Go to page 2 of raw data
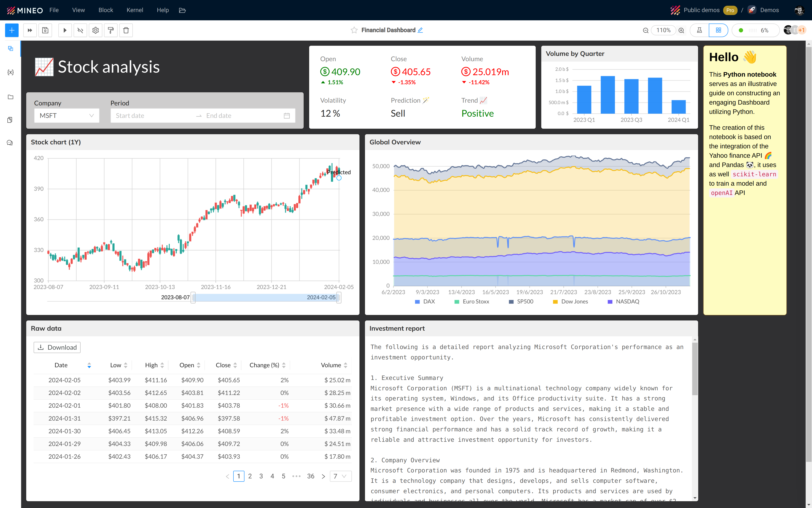This screenshot has width=812, height=508. (250, 476)
